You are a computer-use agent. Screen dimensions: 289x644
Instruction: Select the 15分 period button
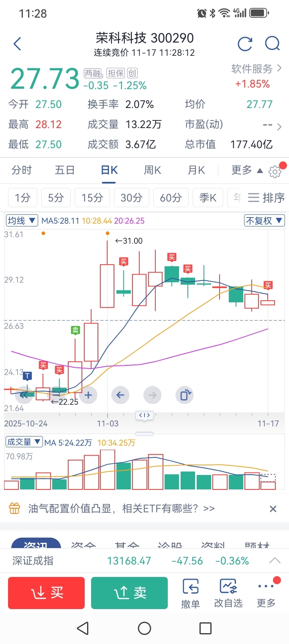coord(92,198)
